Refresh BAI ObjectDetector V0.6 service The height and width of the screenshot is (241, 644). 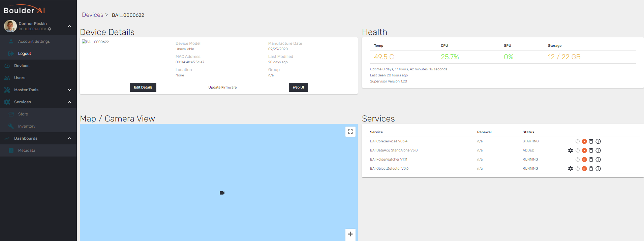pyautogui.click(x=577, y=169)
